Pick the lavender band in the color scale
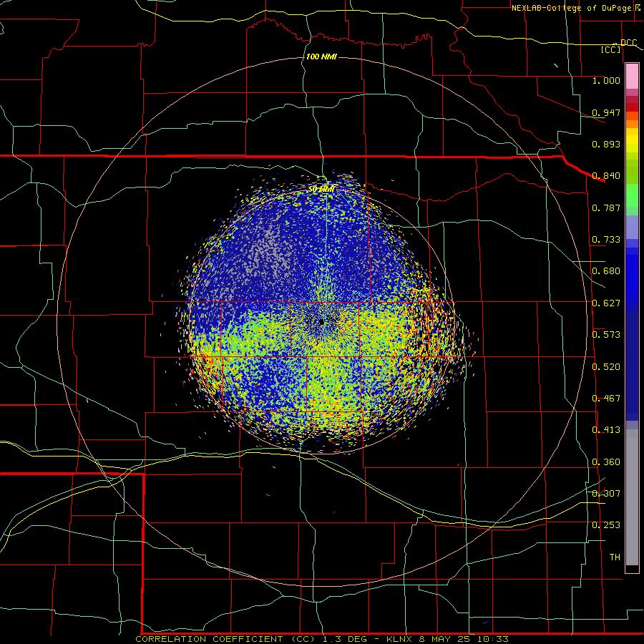Image resolution: width=644 pixels, height=644 pixels. [x=632, y=227]
